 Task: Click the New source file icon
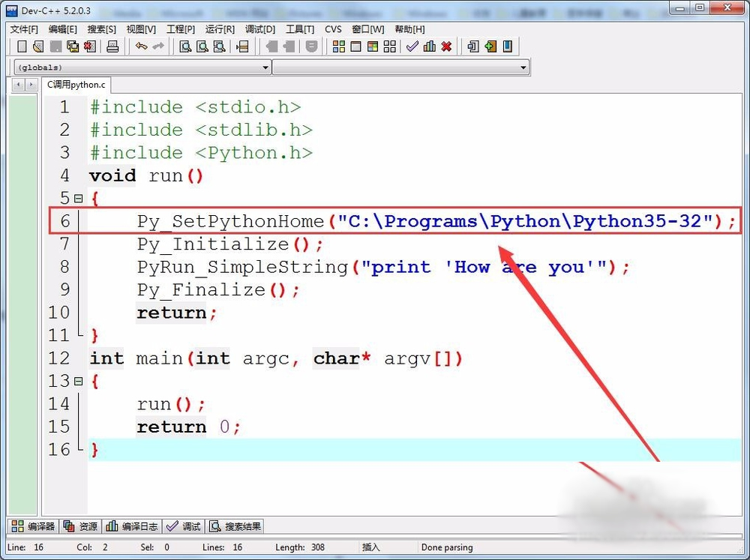pyautogui.click(x=22, y=46)
